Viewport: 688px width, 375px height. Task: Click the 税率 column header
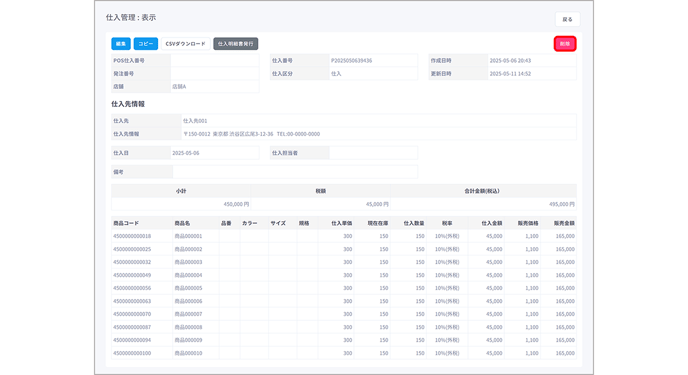(447, 223)
